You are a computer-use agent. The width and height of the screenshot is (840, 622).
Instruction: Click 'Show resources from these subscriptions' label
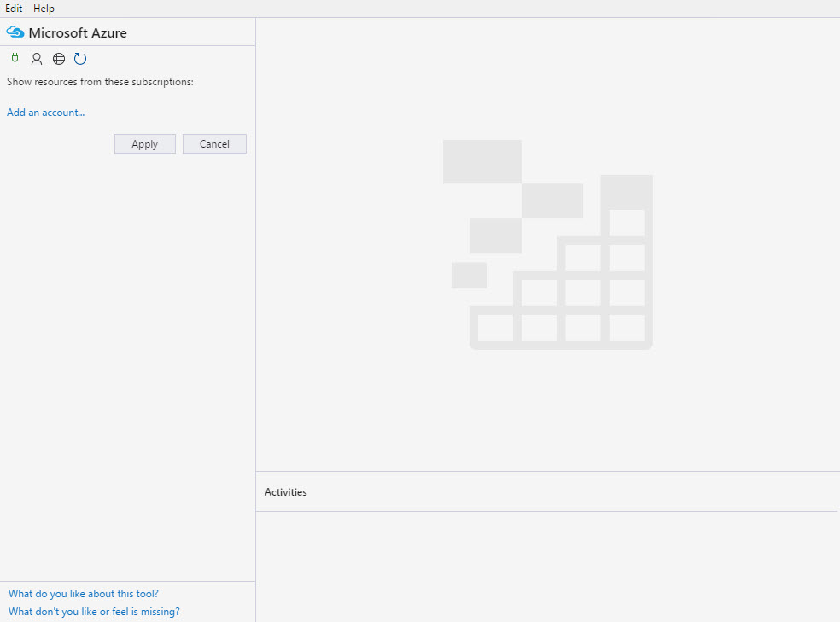[101, 82]
